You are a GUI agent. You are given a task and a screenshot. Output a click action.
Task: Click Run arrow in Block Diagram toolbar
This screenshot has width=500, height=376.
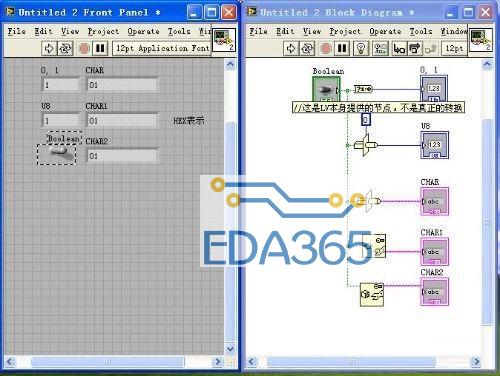coord(291,49)
